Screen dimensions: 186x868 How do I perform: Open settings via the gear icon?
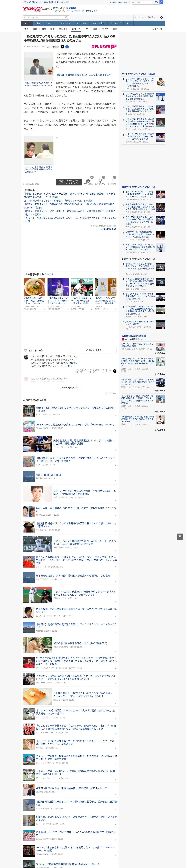[161, 18]
